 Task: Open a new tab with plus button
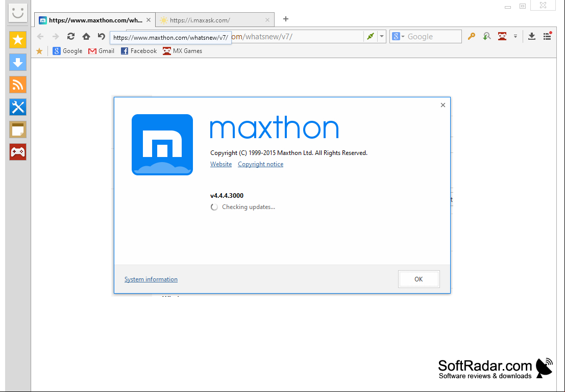point(286,19)
